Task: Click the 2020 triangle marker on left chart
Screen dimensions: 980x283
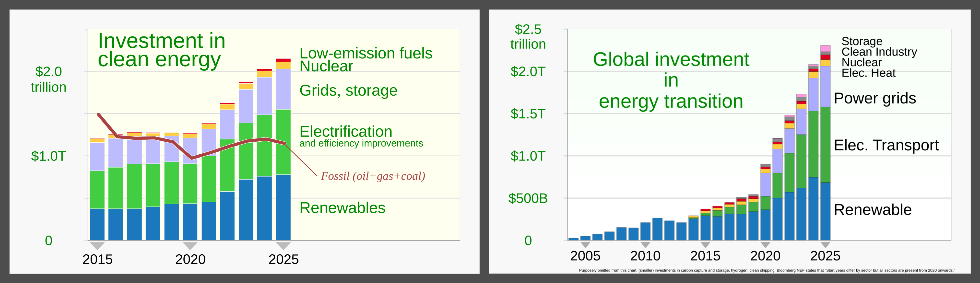Action: click(190, 246)
